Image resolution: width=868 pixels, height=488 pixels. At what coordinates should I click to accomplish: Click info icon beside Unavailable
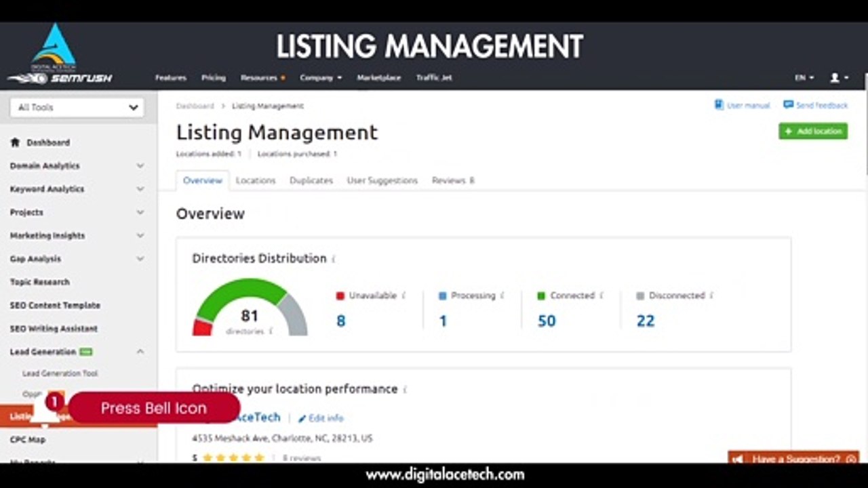coord(404,296)
